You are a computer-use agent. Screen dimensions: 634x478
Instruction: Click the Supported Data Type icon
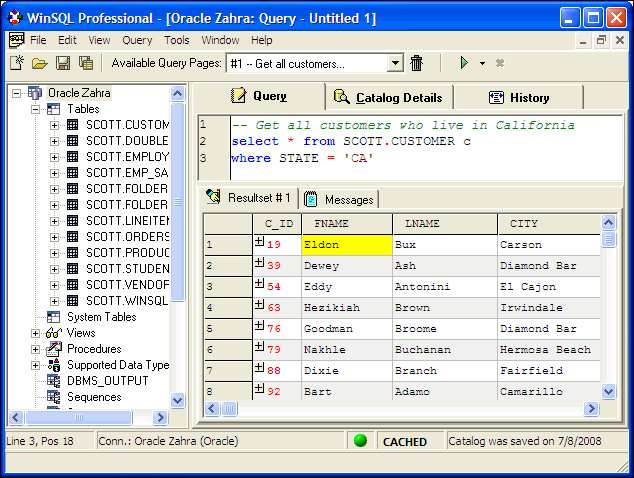coord(54,365)
